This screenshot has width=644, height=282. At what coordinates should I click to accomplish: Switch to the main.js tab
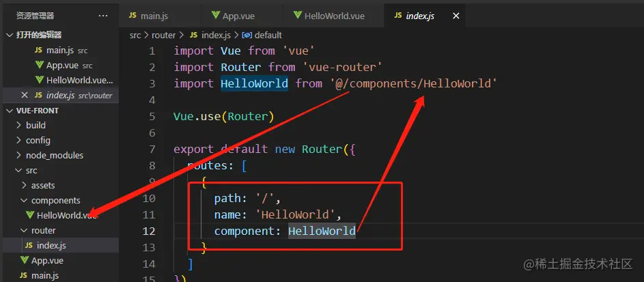(159, 16)
